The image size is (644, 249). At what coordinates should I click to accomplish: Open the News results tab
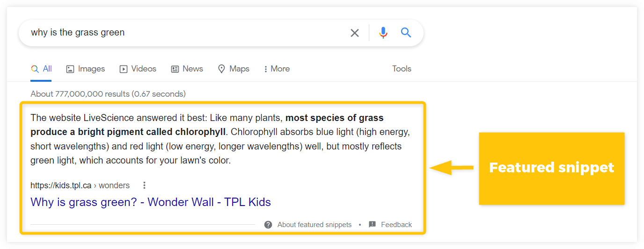pos(192,69)
